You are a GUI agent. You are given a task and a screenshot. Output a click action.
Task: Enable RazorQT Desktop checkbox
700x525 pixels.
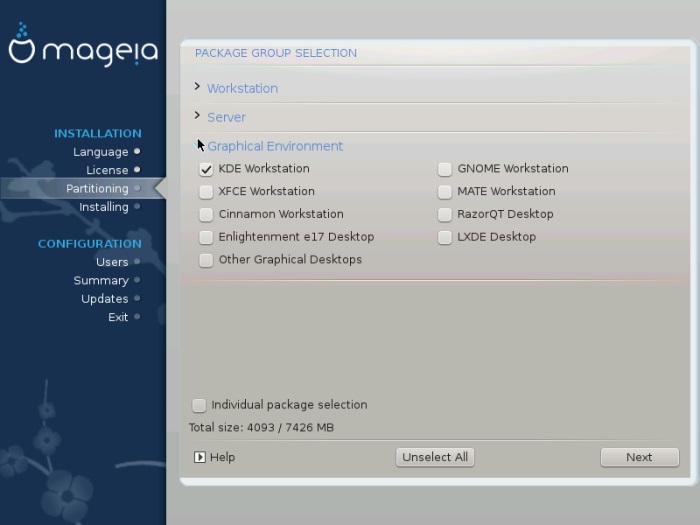445,215
